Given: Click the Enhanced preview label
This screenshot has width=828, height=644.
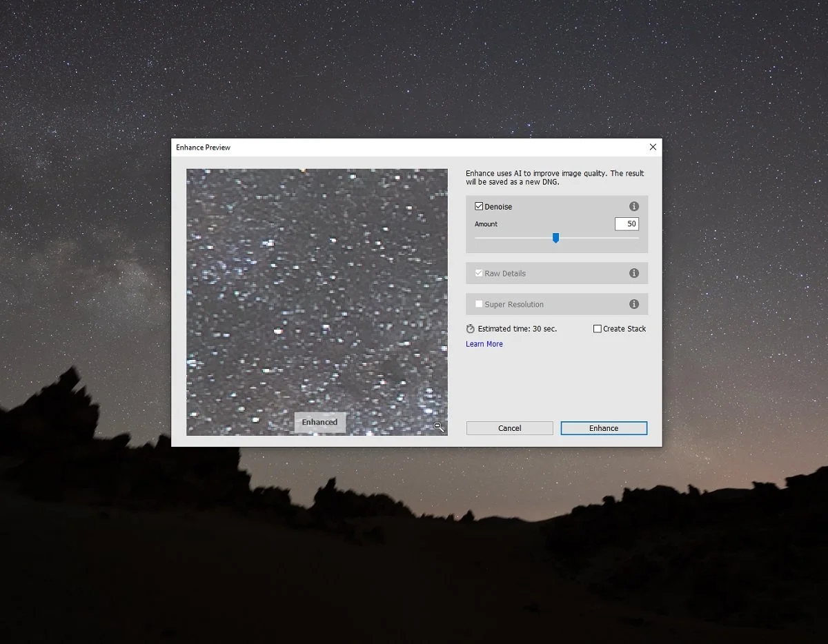Looking at the screenshot, I should click(x=319, y=422).
